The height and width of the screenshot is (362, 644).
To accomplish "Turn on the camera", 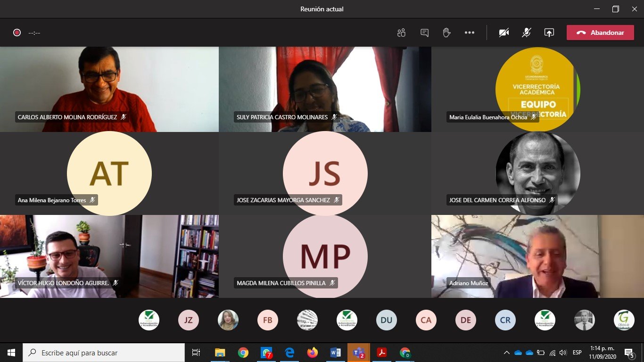I will pos(504,33).
